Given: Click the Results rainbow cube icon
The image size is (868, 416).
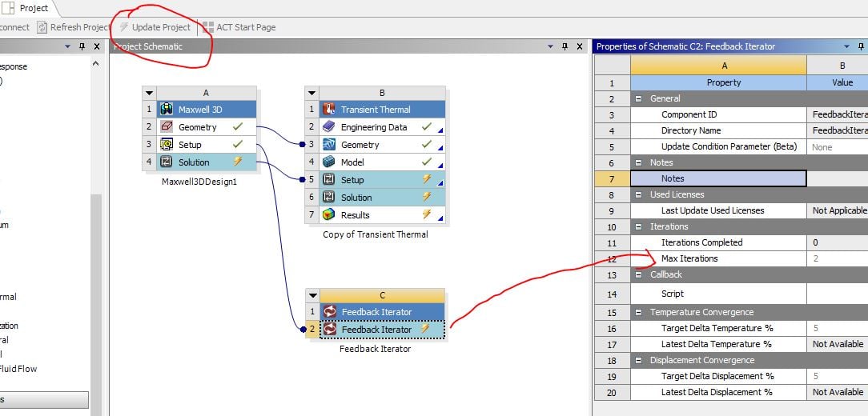Looking at the screenshot, I should pyautogui.click(x=329, y=215).
